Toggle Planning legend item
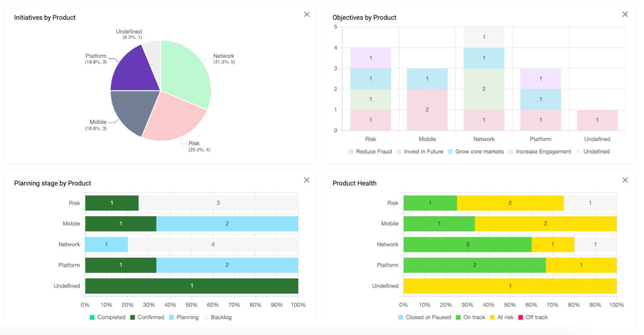The height and width of the screenshot is (335, 644). point(184,317)
